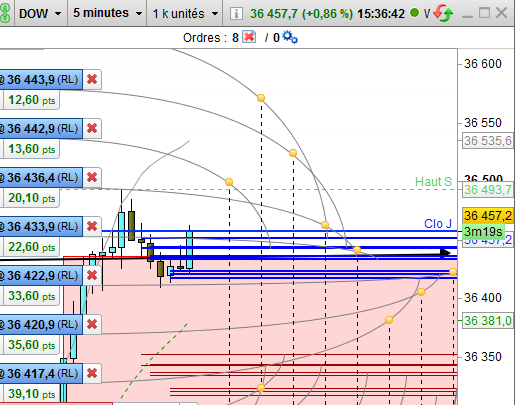Screen dimensions: 515x405
Task: Open the DOW instrument dropdown
Action: pos(40,13)
